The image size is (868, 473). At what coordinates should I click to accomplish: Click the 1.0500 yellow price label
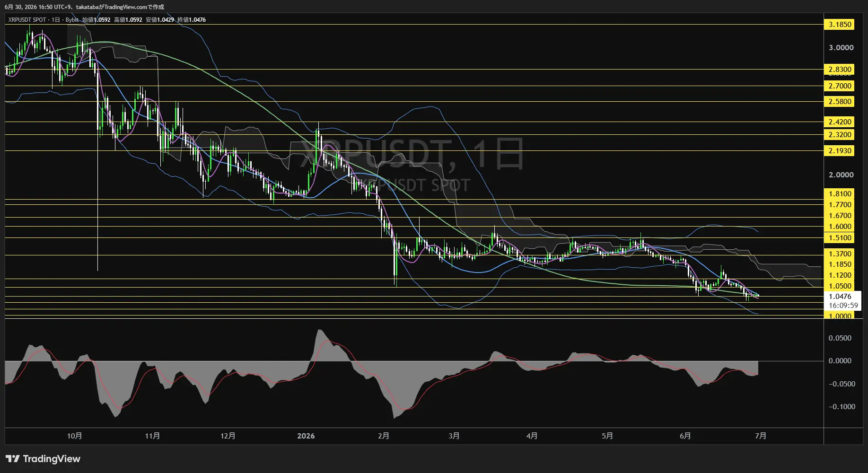[x=840, y=286]
